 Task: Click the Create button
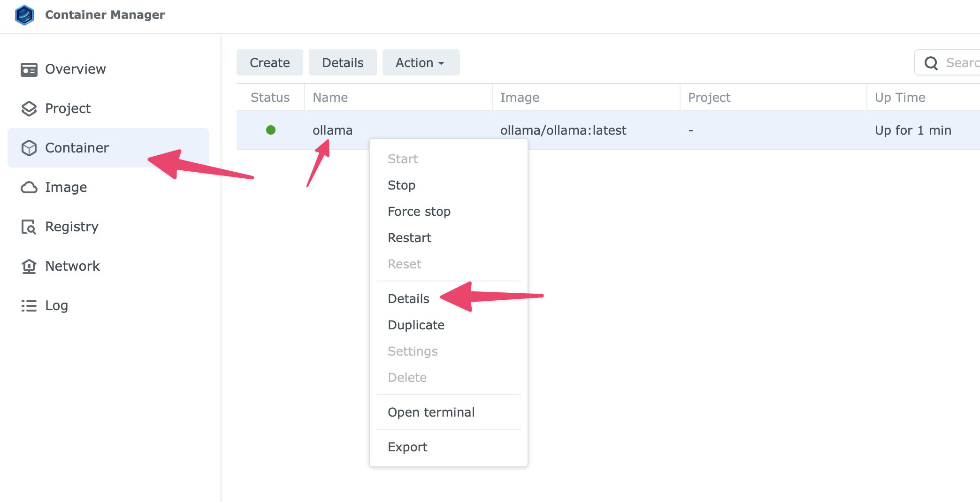269,63
